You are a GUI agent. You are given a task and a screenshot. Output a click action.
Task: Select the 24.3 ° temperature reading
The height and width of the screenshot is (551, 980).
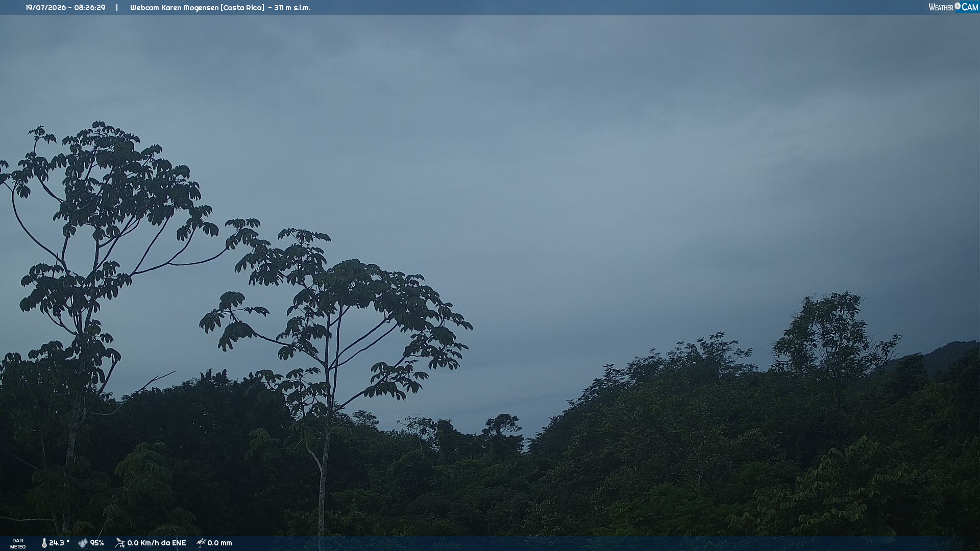(59, 543)
